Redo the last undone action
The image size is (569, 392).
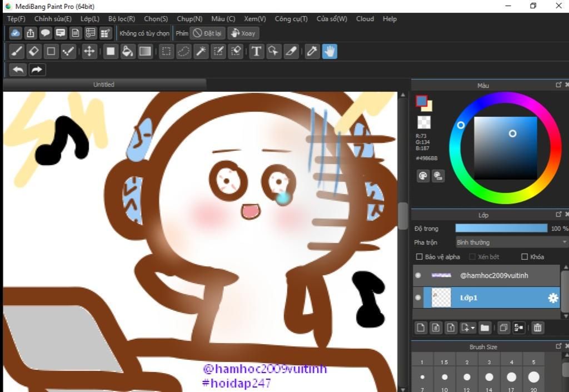[37, 69]
